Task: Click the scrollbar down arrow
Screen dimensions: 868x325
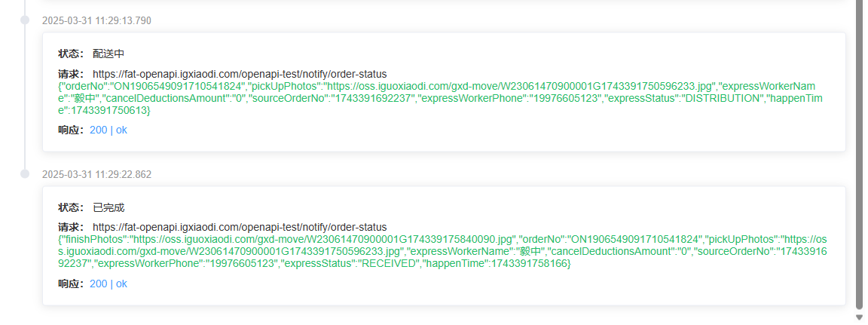Action: click(x=859, y=317)
